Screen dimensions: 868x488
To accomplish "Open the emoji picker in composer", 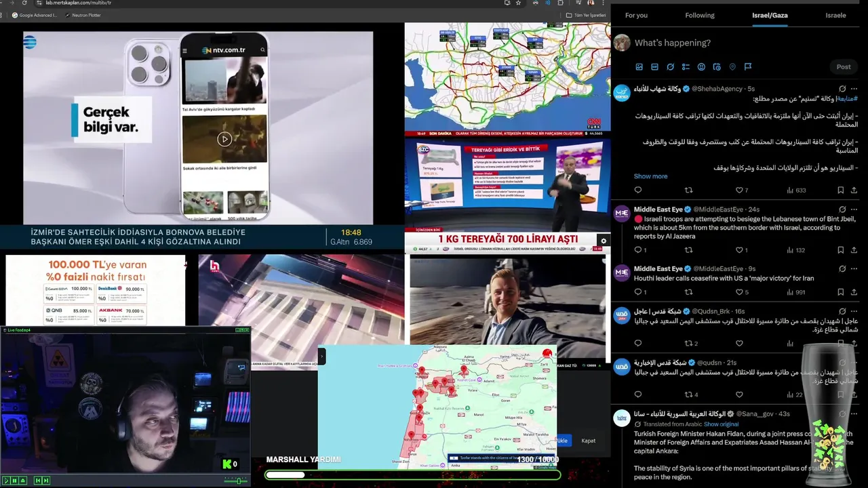I will pyautogui.click(x=701, y=67).
